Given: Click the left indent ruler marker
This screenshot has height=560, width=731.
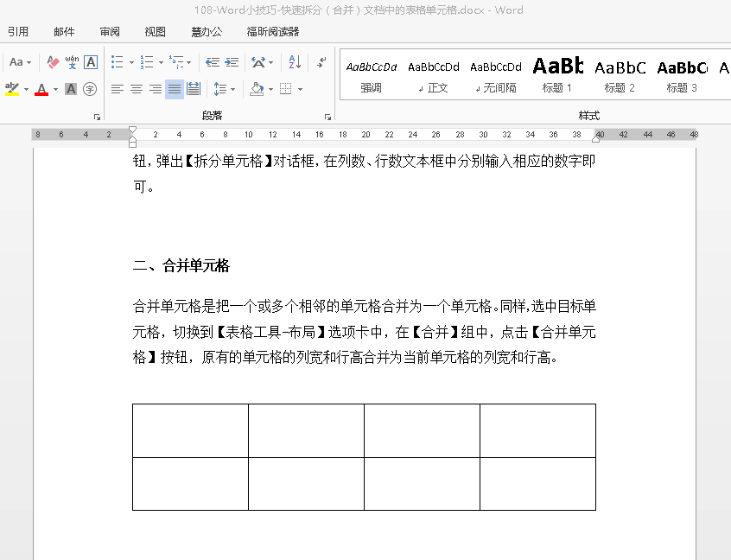Looking at the screenshot, I should pyautogui.click(x=132, y=143).
